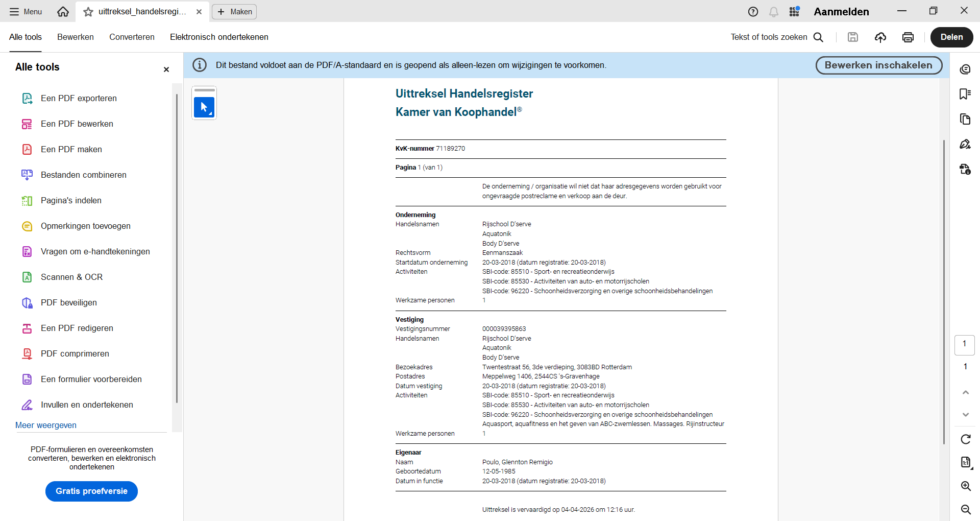The width and height of the screenshot is (980, 521).
Task: Click the zoom out magnifier icon
Action: (x=965, y=509)
